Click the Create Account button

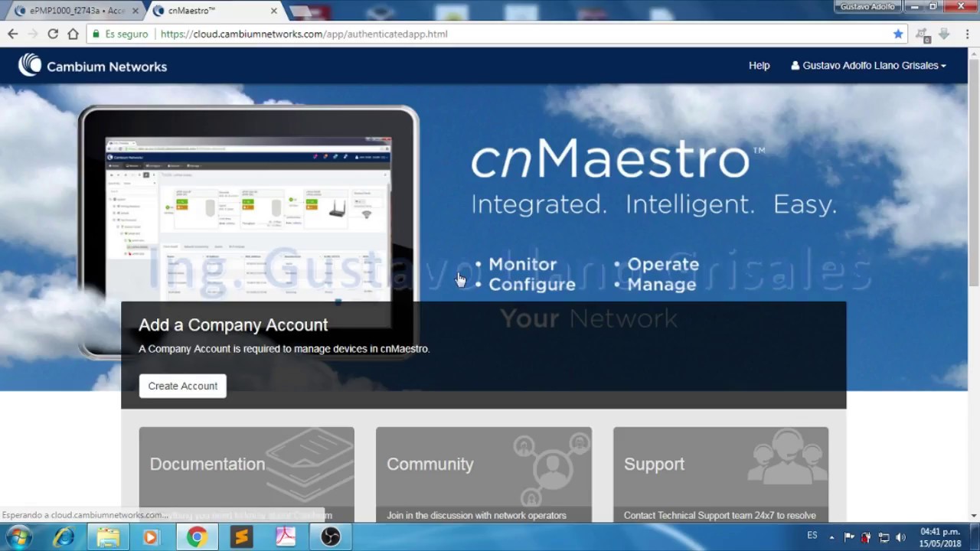[183, 386]
